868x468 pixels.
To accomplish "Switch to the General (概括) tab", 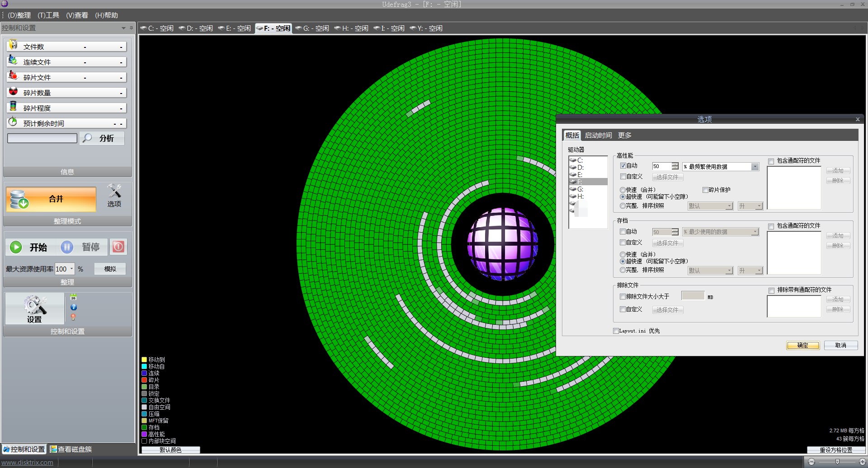I will pyautogui.click(x=572, y=136).
